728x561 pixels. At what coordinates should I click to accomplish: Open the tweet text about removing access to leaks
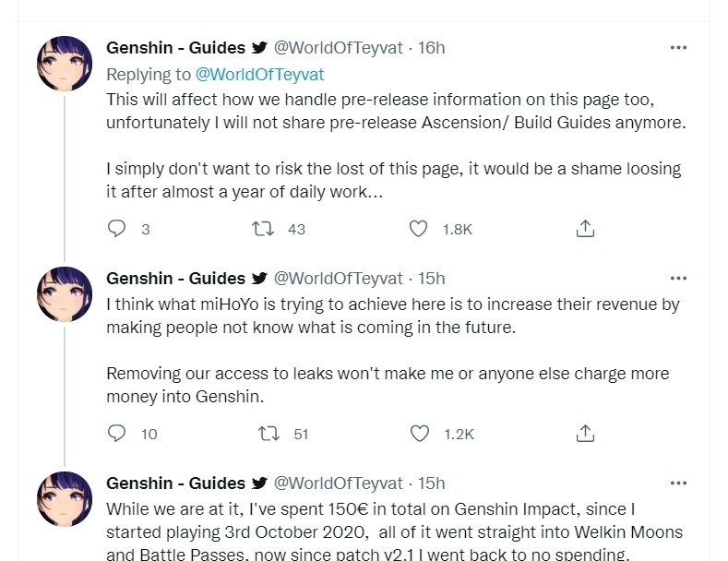click(x=388, y=385)
